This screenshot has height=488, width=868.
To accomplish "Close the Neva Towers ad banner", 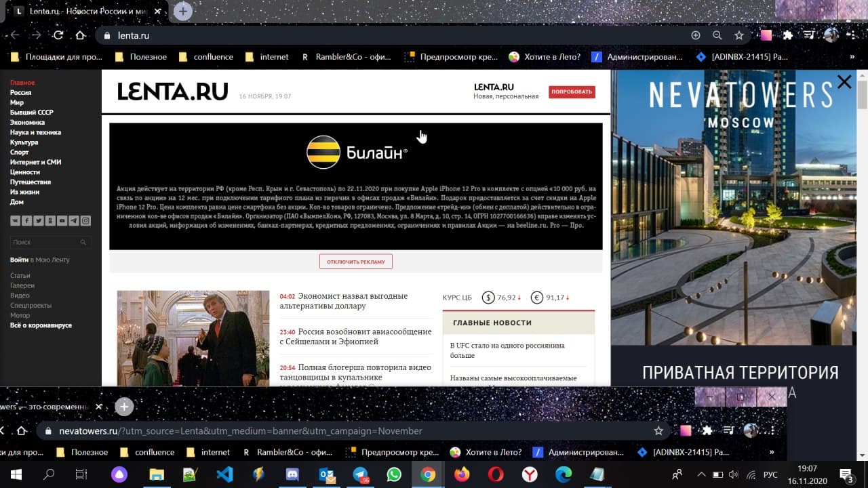I will coord(844,82).
